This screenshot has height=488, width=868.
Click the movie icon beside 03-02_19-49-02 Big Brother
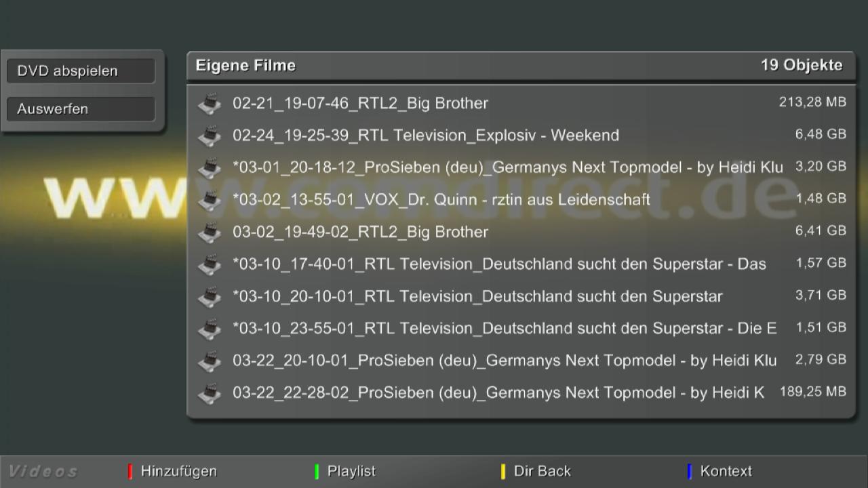[210, 232]
